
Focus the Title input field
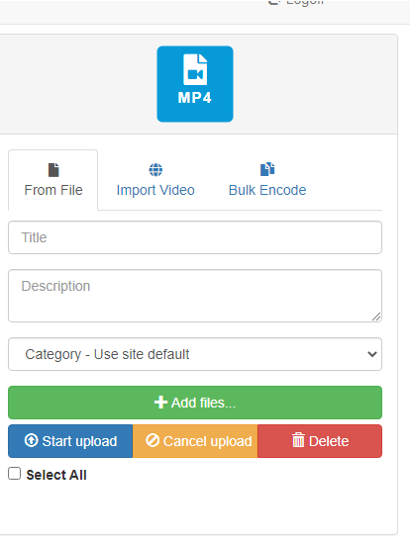[x=195, y=237]
